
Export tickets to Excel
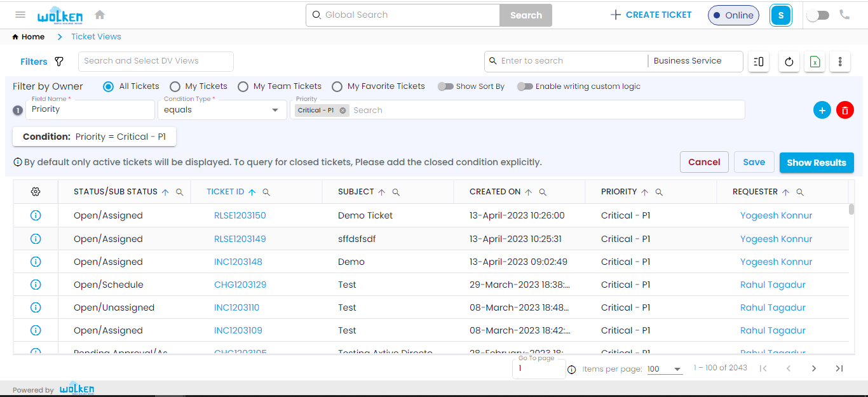pyautogui.click(x=814, y=62)
